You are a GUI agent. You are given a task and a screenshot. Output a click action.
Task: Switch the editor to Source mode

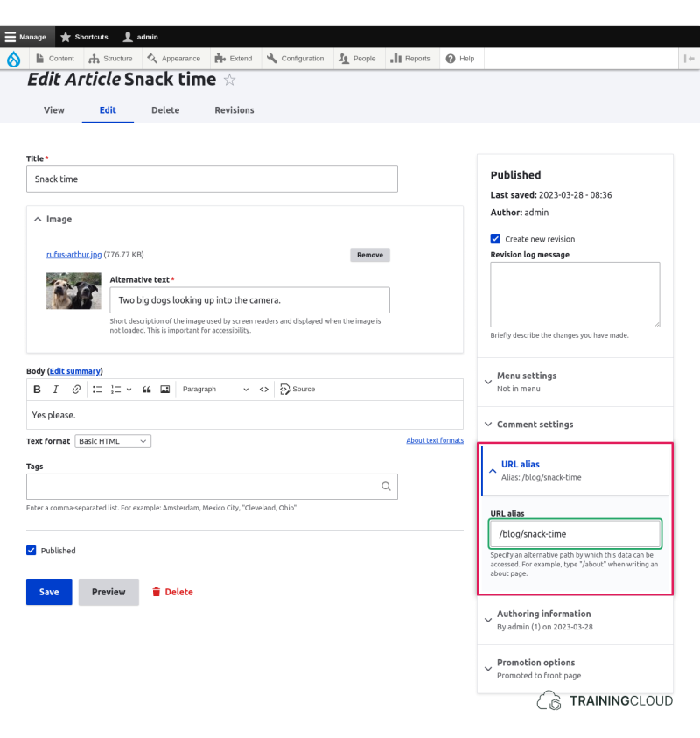click(x=297, y=390)
